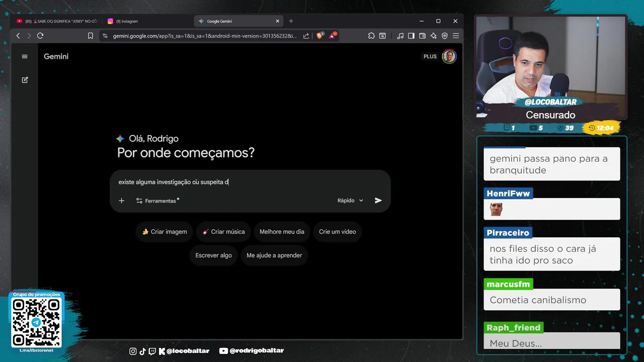Click the 'Por onde começamos?' heading
This screenshot has height=362, width=644.
click(186, 153)
